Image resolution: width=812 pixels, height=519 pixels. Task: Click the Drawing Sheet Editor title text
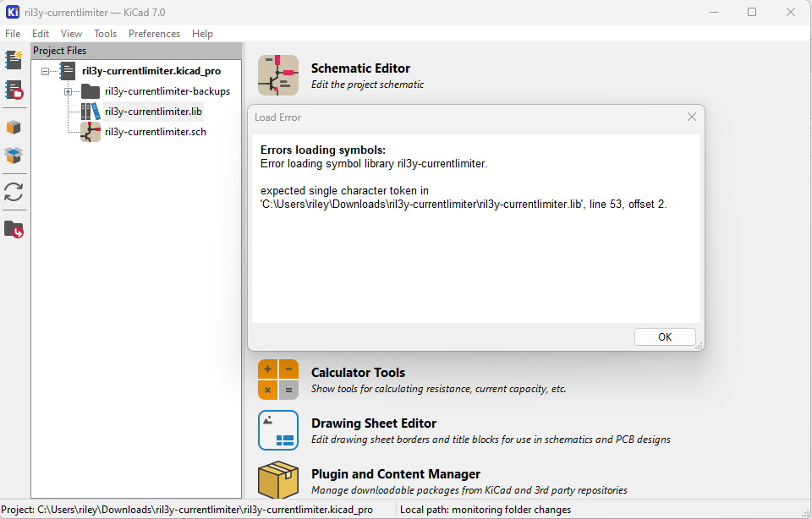(x=374, y=423)
